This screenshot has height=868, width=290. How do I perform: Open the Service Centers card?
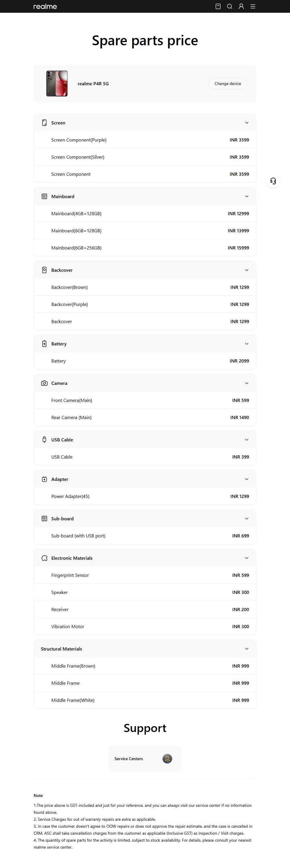[x=145, y=758]
